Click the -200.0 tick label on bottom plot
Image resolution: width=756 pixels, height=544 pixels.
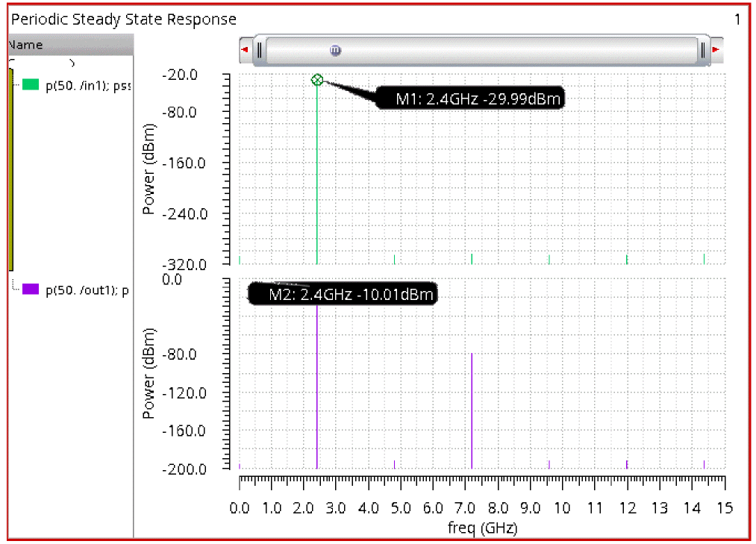pyautogui.click(x=184, y=469)
